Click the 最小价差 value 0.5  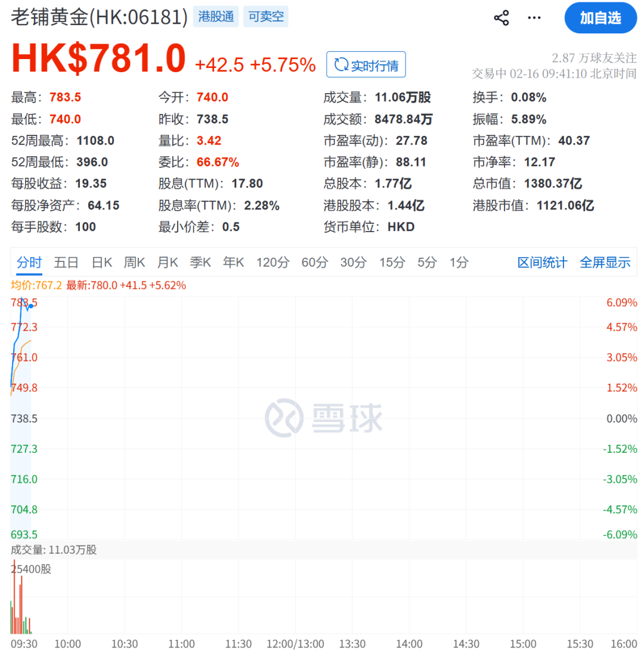pyautogui.click(x=231, y=227)
